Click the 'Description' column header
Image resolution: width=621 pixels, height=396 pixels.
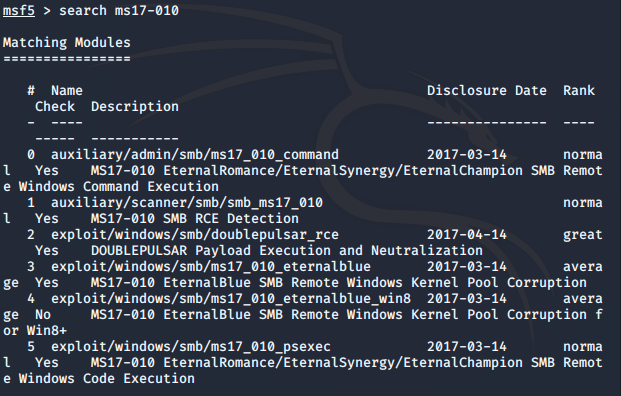pyautogui.click(x=135, y=107)
